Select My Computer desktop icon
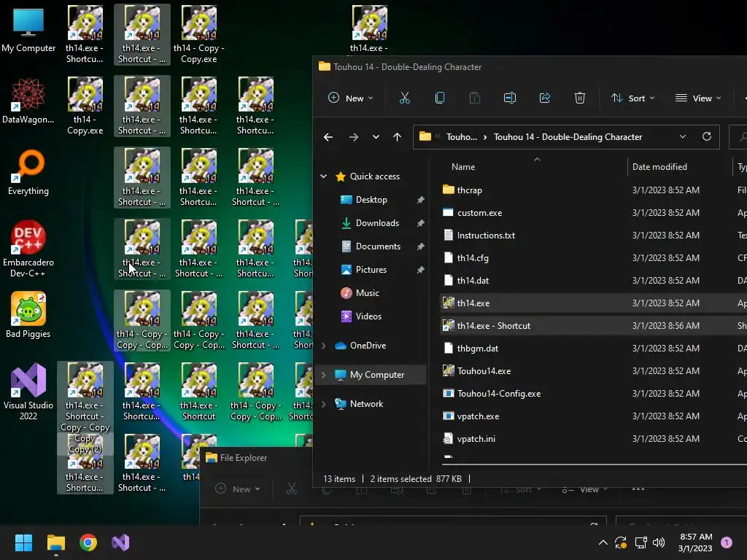This screenshot has height=560, width=747. coord(28,31)
